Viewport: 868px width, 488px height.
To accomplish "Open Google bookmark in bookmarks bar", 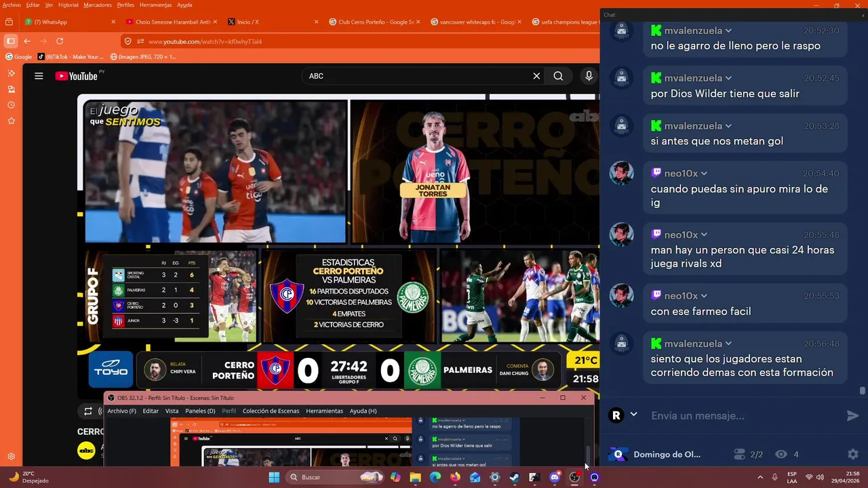I will coord(18,57).
